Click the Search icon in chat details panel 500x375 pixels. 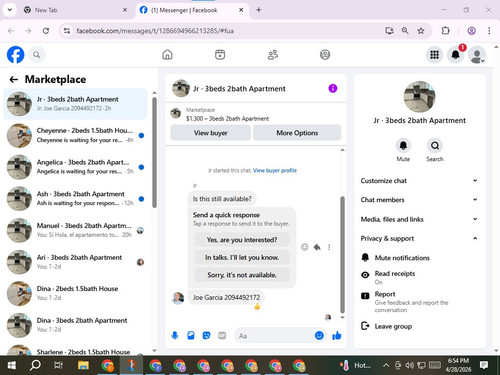tap(435, 145)
